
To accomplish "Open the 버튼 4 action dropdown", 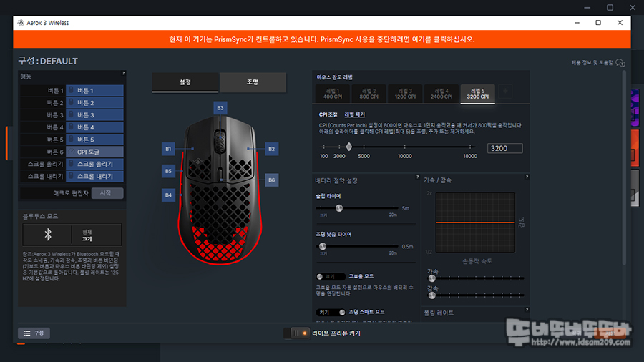I will click(94, 127).
